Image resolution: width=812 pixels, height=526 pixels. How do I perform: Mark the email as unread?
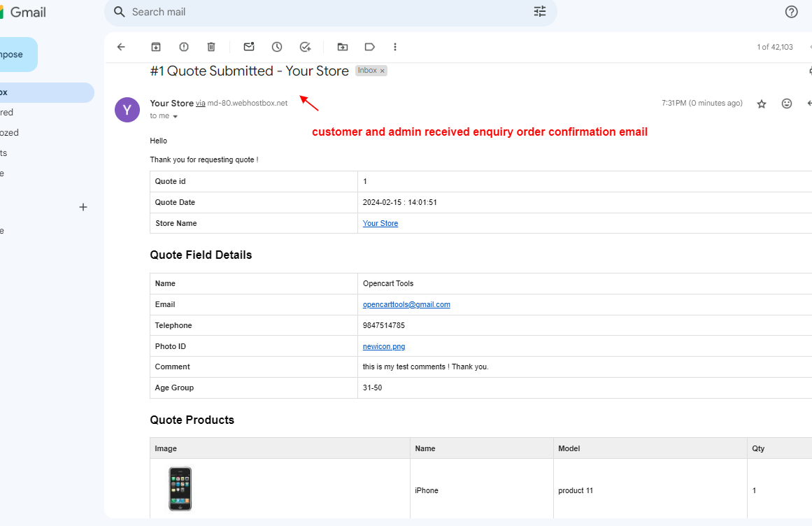click(249, 47)
